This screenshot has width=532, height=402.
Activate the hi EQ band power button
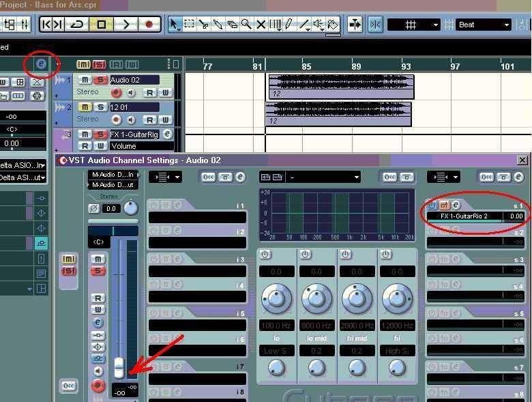[x=385, y=255]
